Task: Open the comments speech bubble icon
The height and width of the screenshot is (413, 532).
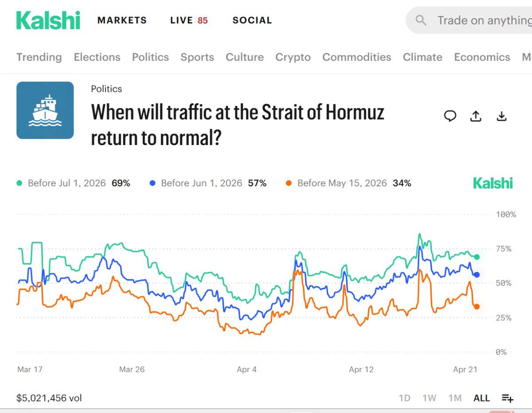Action: click(x=450, y=116)
